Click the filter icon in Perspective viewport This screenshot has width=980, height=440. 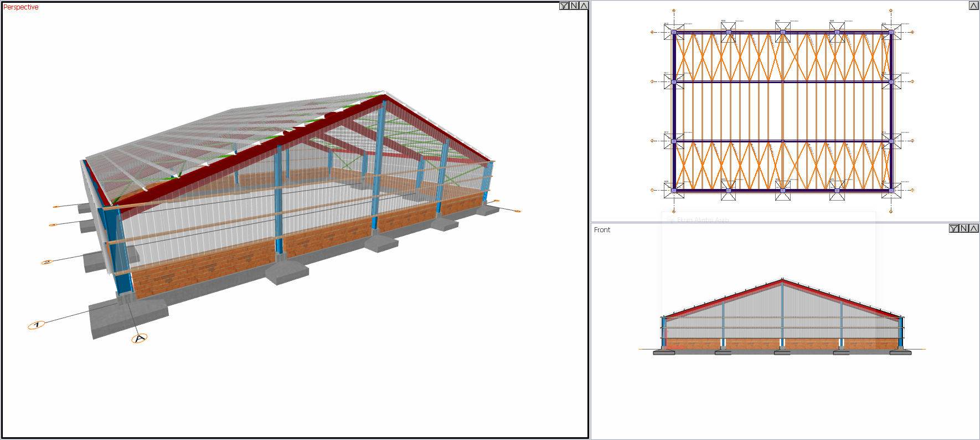pyautogui.click(x=564, y=6)
